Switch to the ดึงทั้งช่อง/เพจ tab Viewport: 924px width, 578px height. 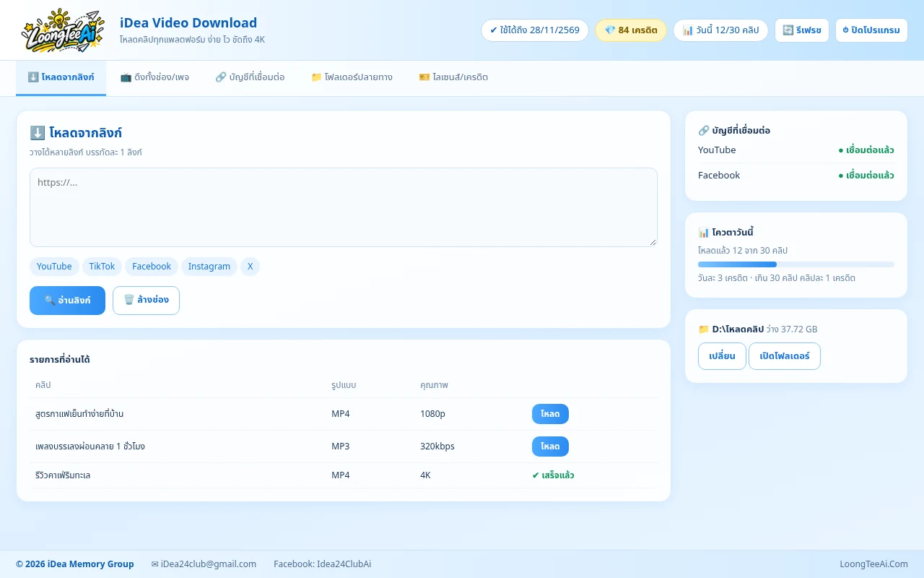[x=154, y=77]
